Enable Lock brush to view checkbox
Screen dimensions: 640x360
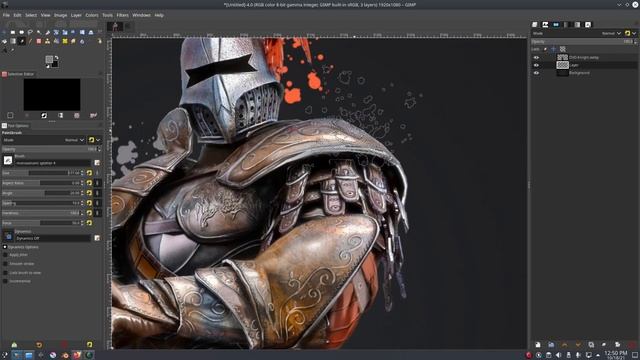[x=5, y=273]
